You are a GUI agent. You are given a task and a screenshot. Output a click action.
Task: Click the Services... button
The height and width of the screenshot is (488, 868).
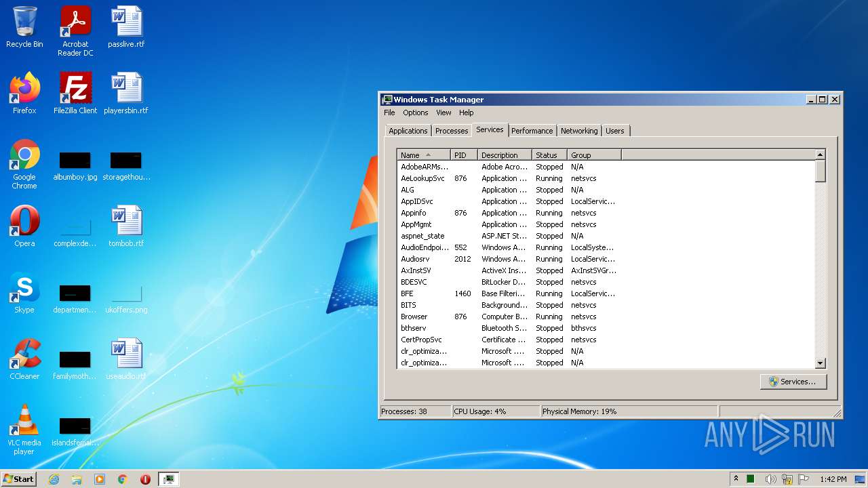tap(793, 382)
